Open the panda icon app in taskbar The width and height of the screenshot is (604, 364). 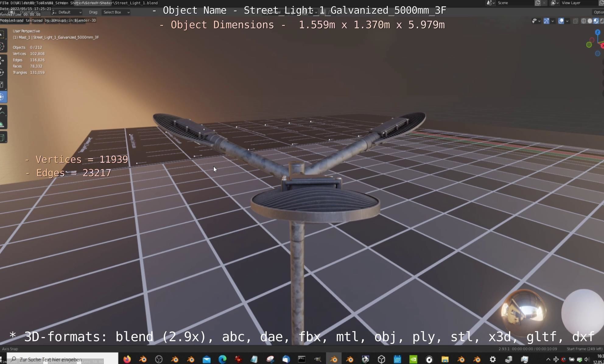point(365,359)
